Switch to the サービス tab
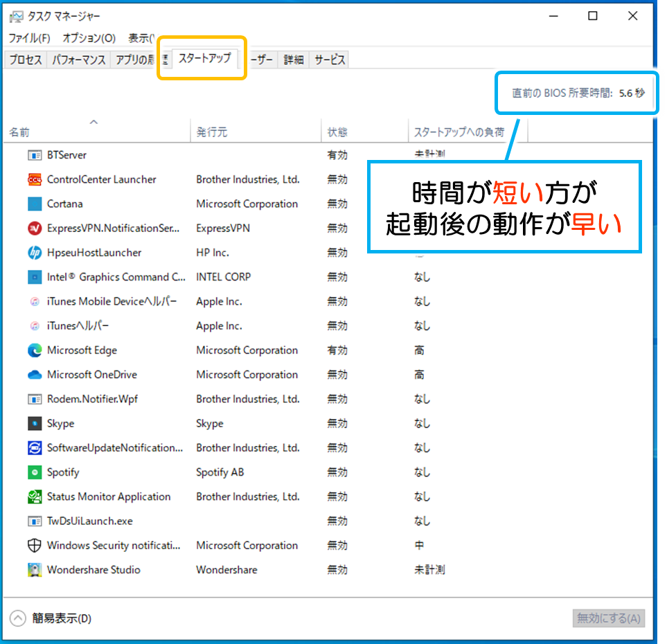 coord(330,60)
